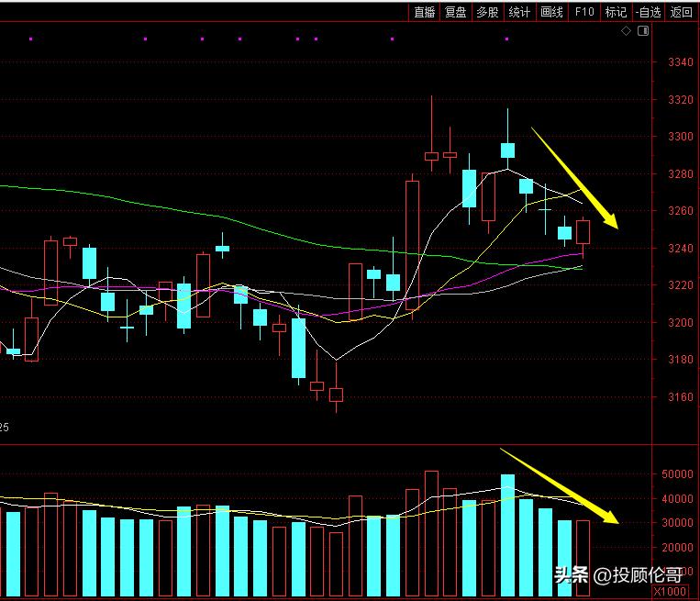Activate the 画线 draw line tool

click(x=551, y=12)
